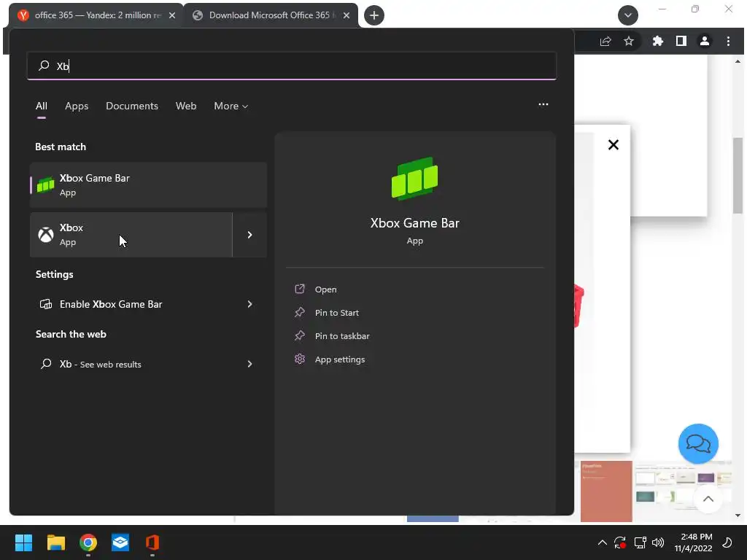
Task: Click the web results magnifier icon
Action: pyautogui.click(x=46, y=365)
